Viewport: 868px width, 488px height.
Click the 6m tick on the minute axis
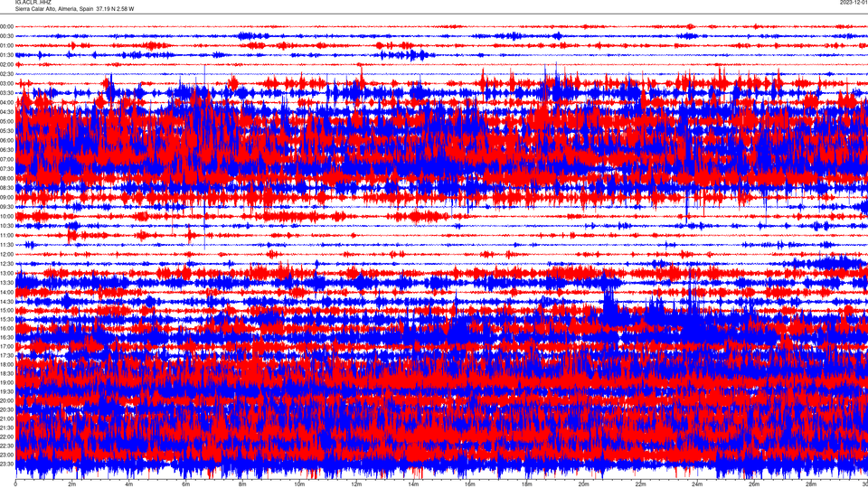pyautogui.click(x=186, y=484)
